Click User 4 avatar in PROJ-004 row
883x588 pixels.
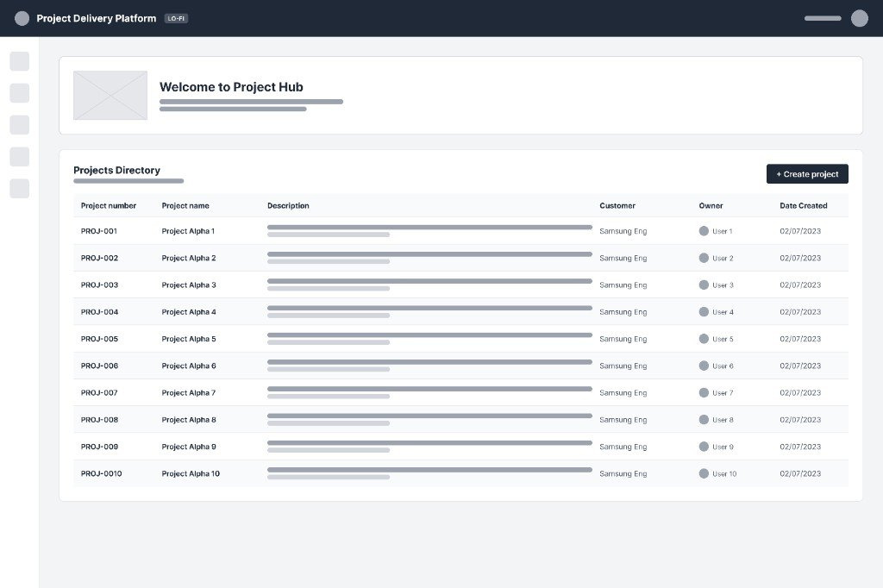[704, 312]
